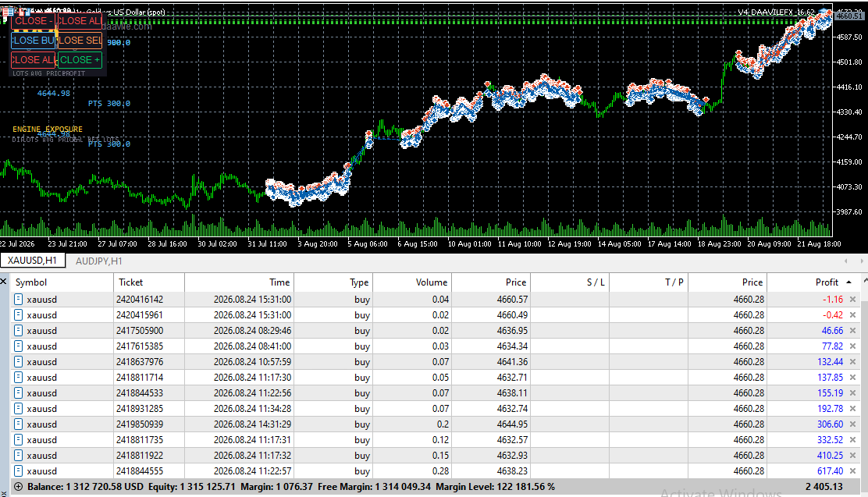Click the orange CLOSE SELL button
868x497 pixels.
(x=80, y=41)
